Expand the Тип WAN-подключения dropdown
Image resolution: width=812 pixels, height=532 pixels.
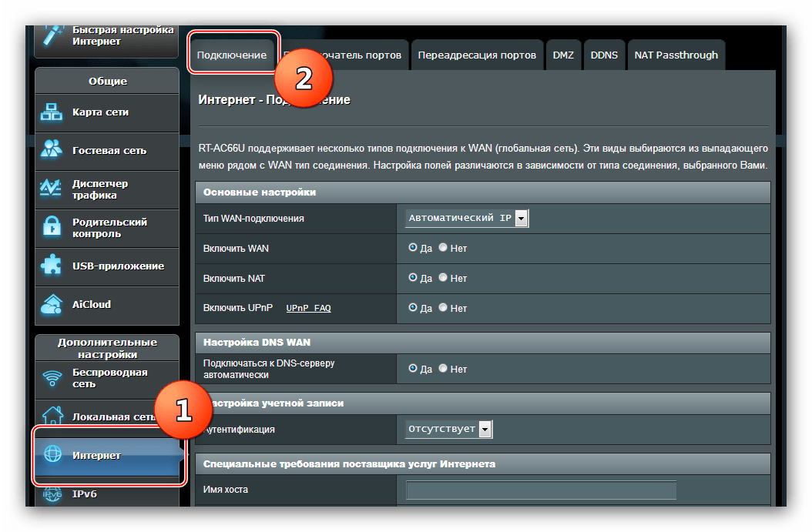467,218
